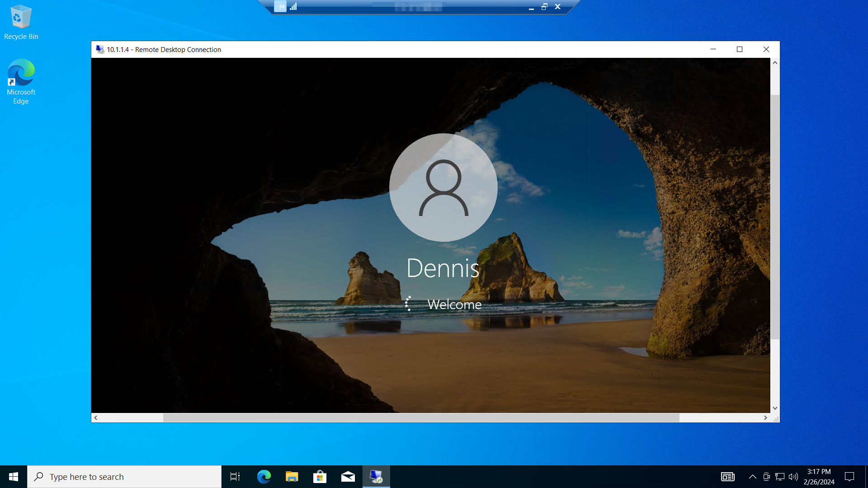Select the Microsoft Edge desktop shortcut

21,81
